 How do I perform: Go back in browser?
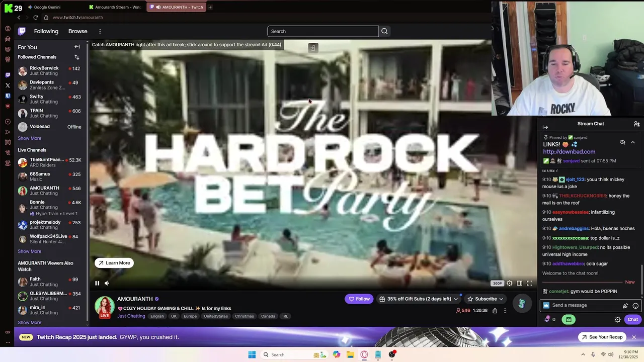coord(19,18)
